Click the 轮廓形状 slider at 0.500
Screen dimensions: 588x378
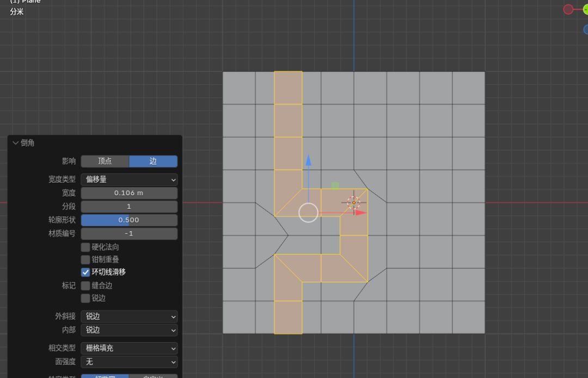(129, 220)
